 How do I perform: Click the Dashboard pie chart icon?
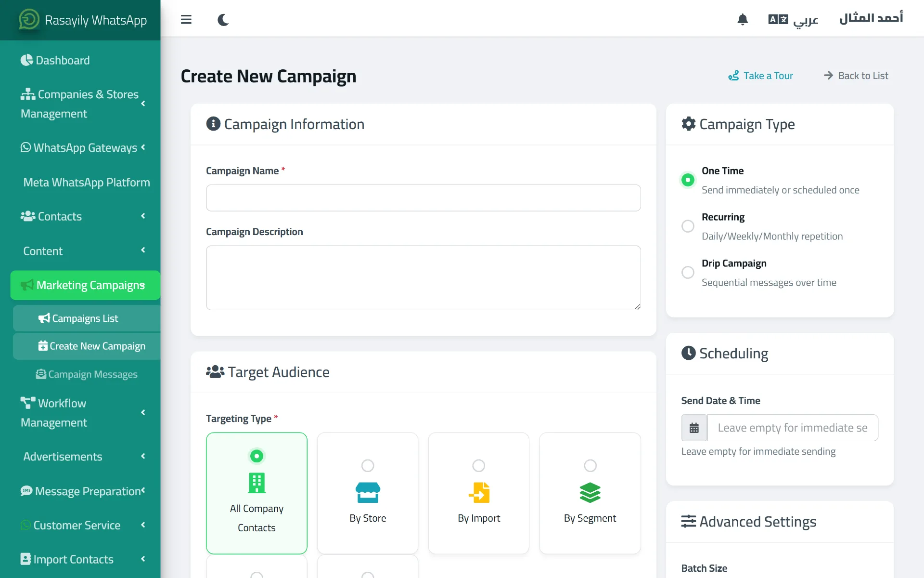tap(27, 60)
